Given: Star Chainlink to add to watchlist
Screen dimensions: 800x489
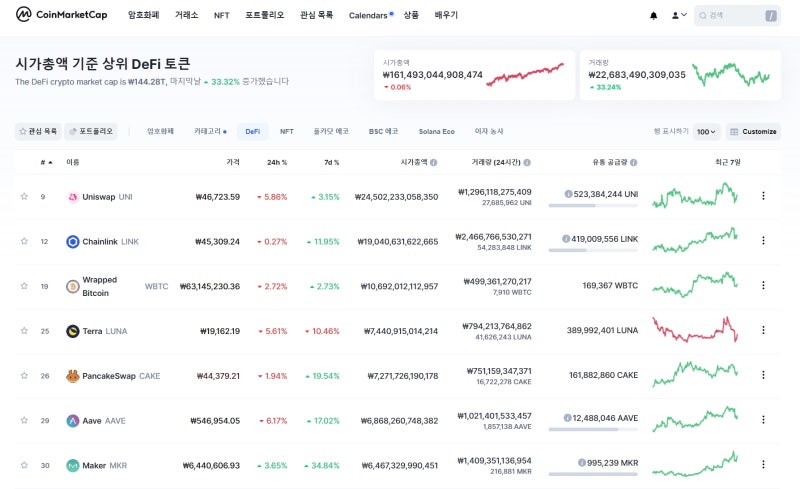Looking at the screenshot, I should click(x=24, y=241).
